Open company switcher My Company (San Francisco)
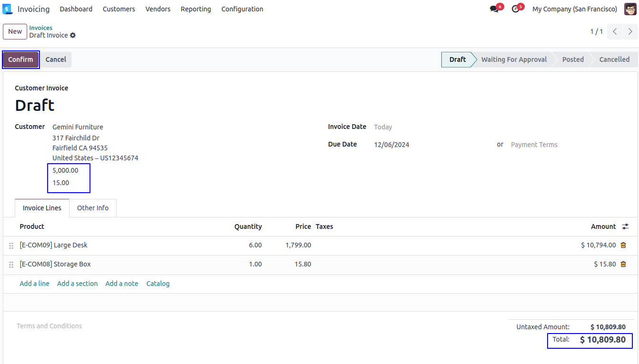 pos(574,9)
